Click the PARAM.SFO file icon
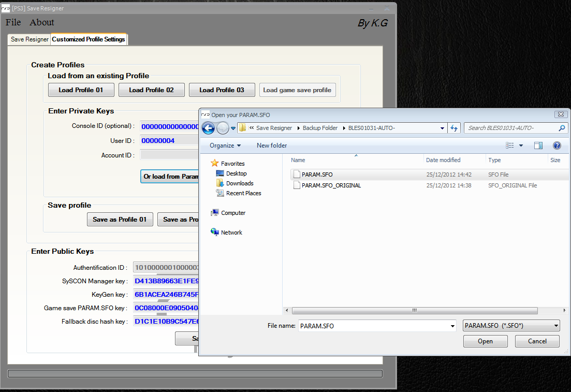 coord(297,174)
